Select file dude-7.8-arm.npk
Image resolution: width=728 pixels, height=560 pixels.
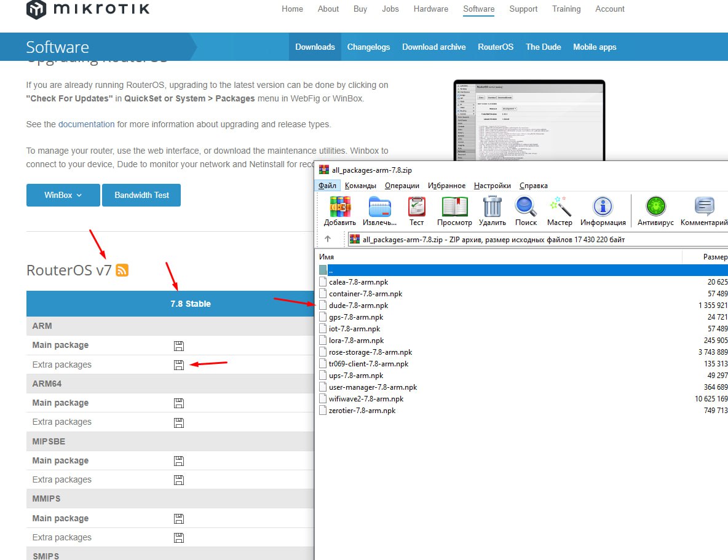point(358,305)
